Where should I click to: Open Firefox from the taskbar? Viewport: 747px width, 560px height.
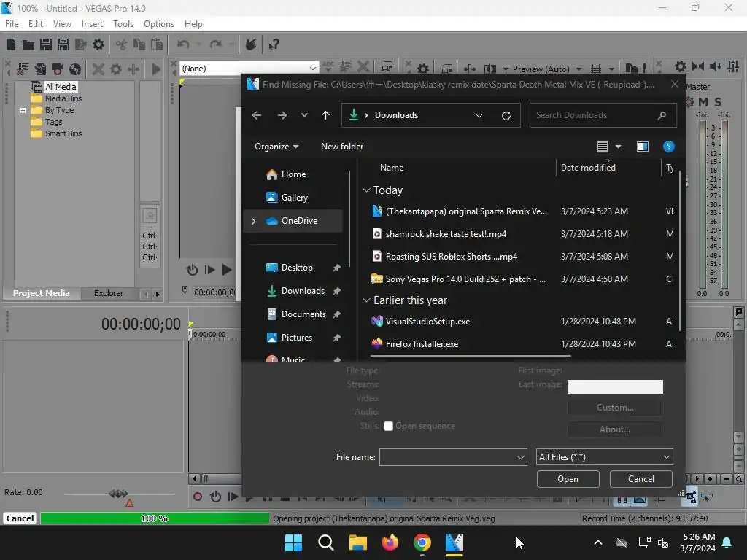coord(390,542)
